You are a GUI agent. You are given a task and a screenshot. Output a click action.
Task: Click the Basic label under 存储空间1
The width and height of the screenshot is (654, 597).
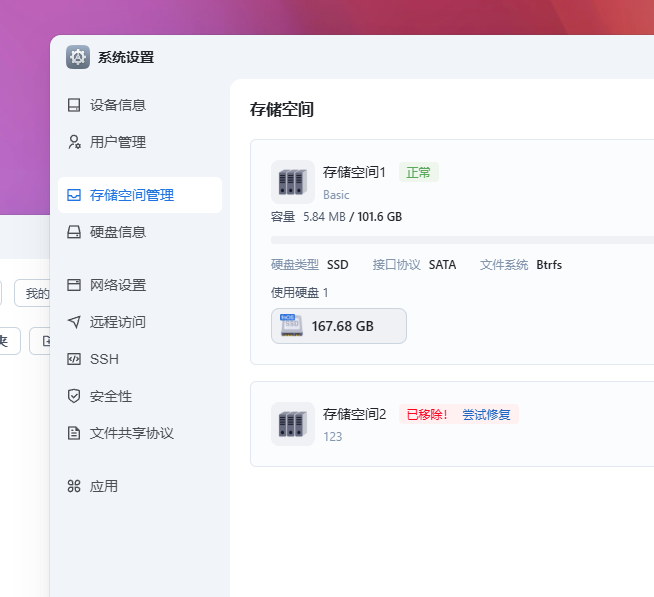336,195
